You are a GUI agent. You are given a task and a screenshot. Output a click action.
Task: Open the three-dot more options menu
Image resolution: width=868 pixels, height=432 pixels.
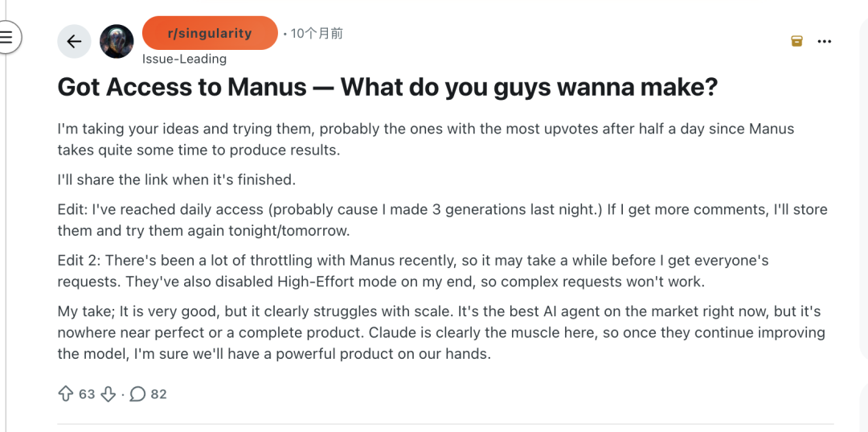(x=824, y=41)
